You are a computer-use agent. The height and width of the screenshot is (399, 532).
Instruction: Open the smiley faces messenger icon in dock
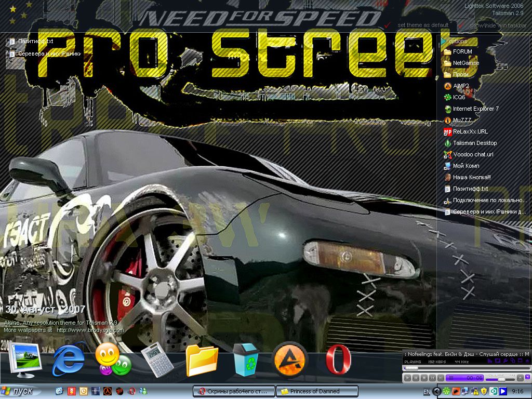point(113,360)
